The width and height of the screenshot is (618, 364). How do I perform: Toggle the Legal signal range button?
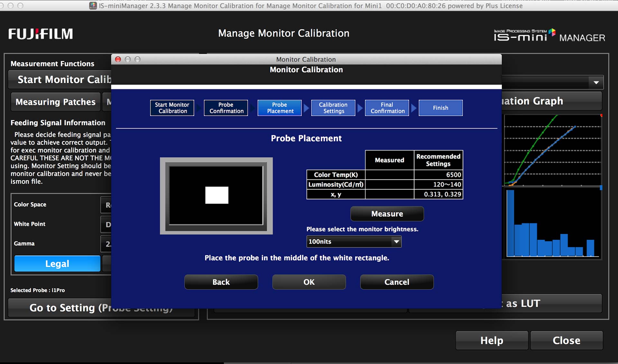click(x=57, y=264)
